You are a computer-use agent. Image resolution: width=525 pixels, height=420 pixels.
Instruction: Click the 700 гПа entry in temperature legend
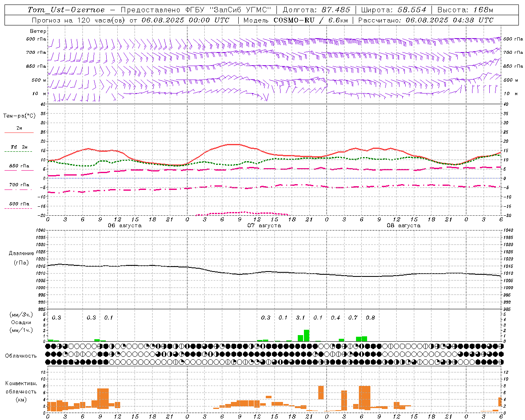(19, 185)
